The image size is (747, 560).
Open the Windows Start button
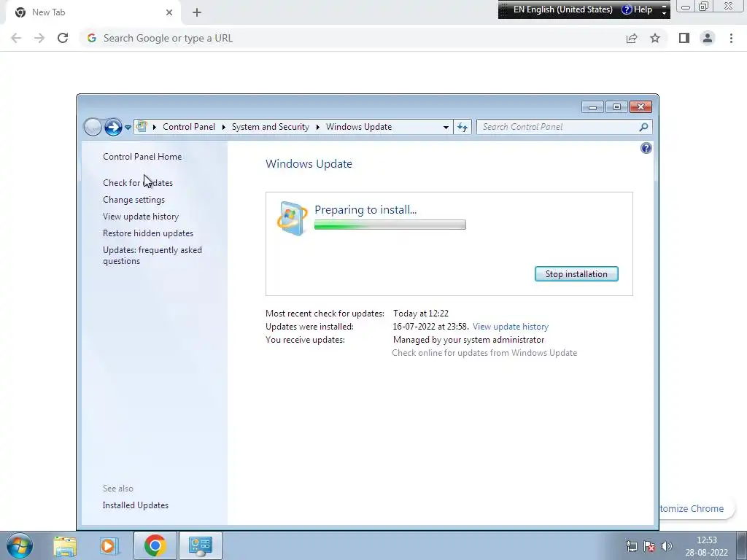point(20,545)
